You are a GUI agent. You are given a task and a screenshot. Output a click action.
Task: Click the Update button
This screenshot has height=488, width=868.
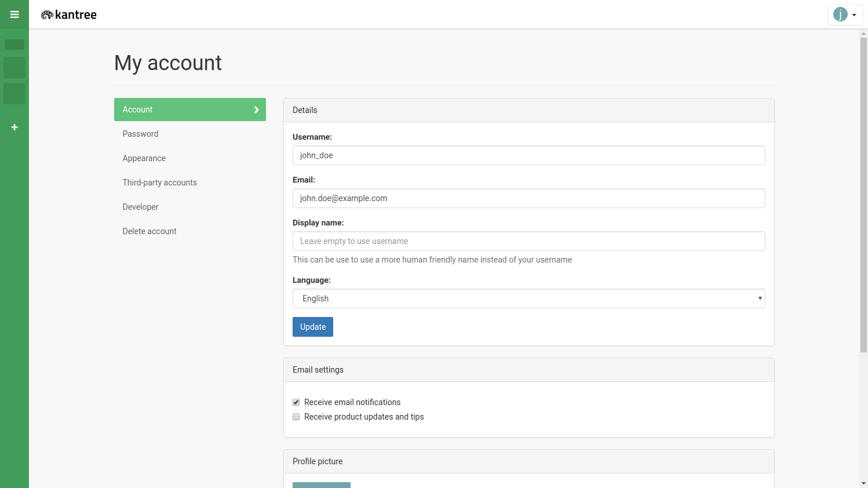tap(313, 327)
